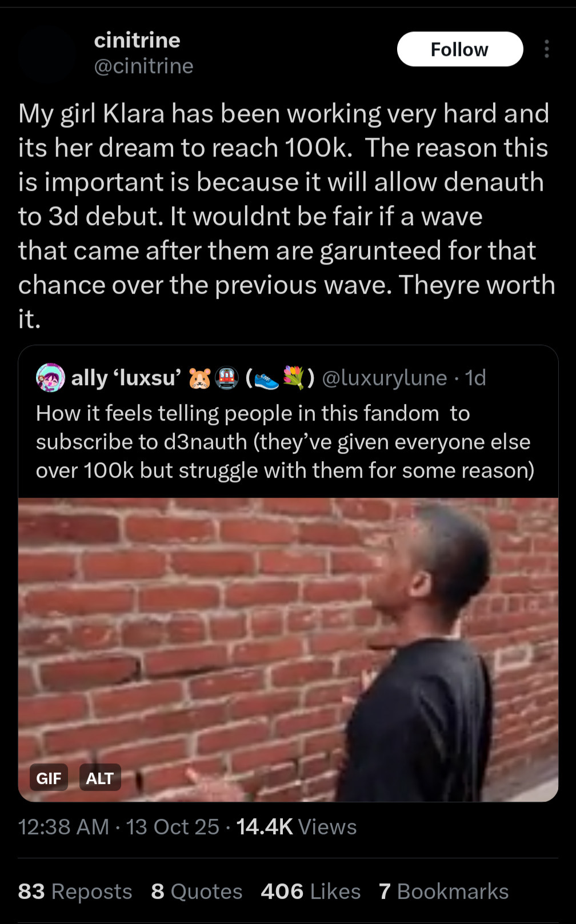Tap the cinitrine display name
The height and width of the screenshot is (924, 576).
coord(137,40)
